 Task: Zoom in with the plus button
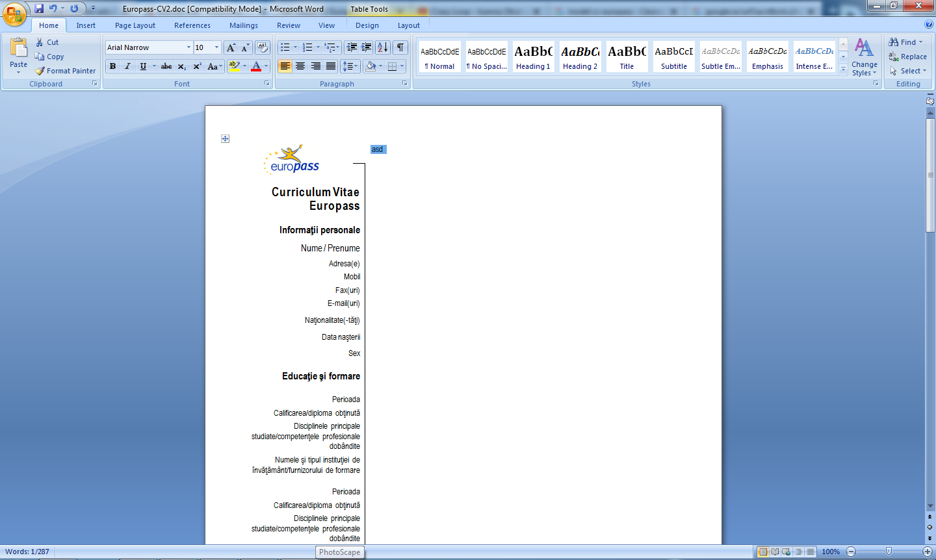click(928, 552)
